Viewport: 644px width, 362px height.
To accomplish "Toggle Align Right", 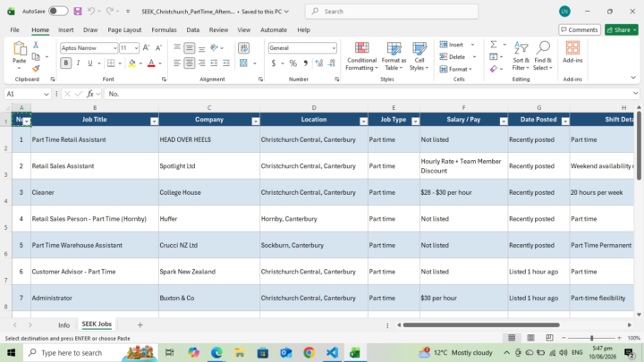I will coord(201,63).
